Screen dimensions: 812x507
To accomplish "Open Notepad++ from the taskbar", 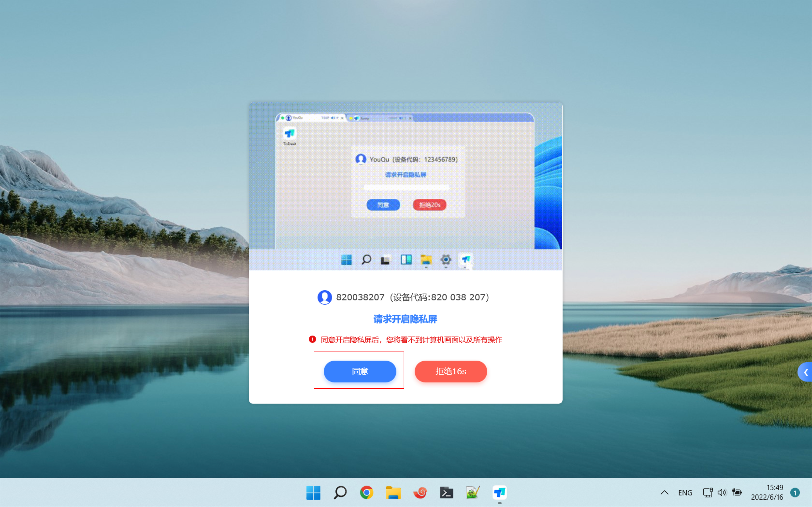I will pyautogui.click(x=473, y=493).
